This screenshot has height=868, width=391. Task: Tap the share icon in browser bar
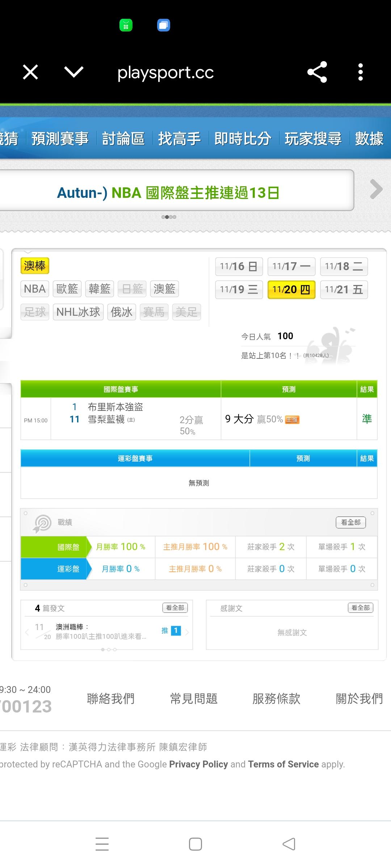tap(317, 72)
